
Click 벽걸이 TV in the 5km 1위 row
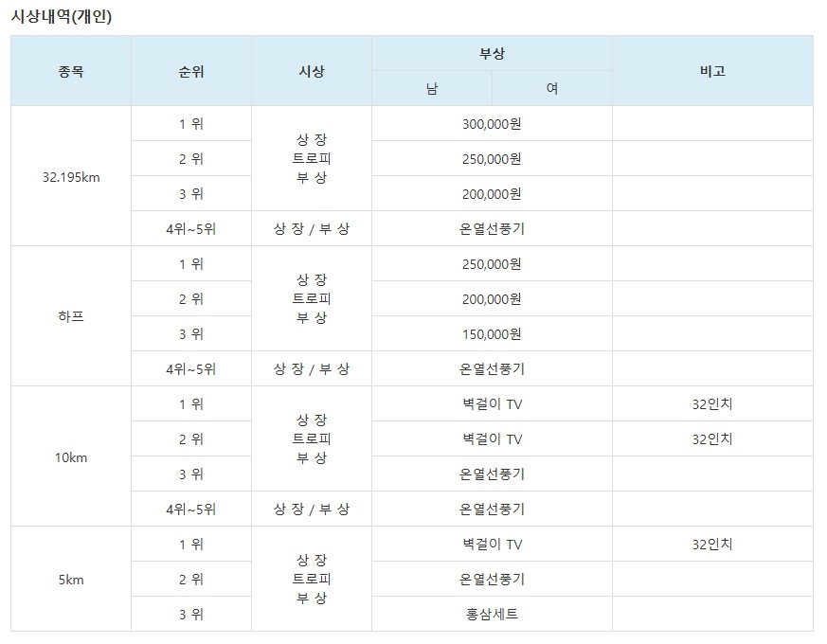pyautogui.click(x=492, y=545)
